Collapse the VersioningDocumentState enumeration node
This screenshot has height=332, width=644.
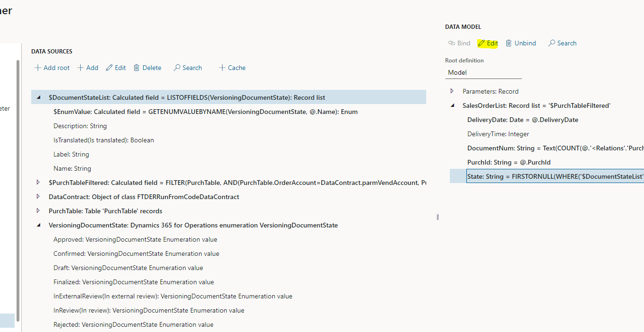38,225
